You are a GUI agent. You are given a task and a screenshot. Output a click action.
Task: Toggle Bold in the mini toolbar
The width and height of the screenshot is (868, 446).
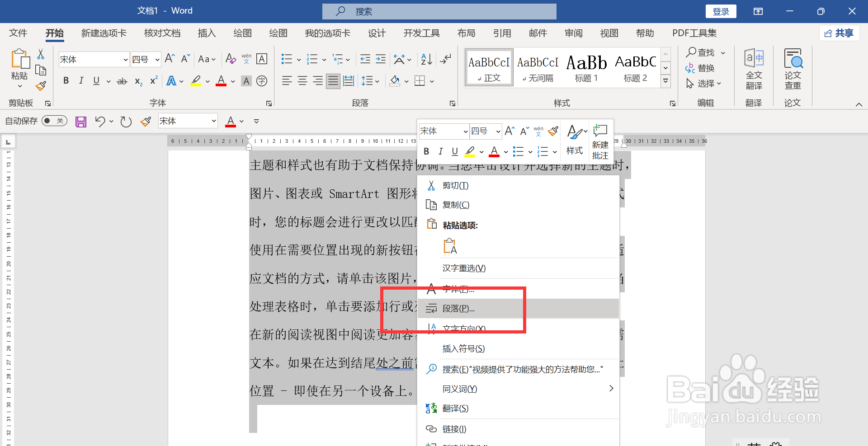pyautogui.click(x=426, y=151)
